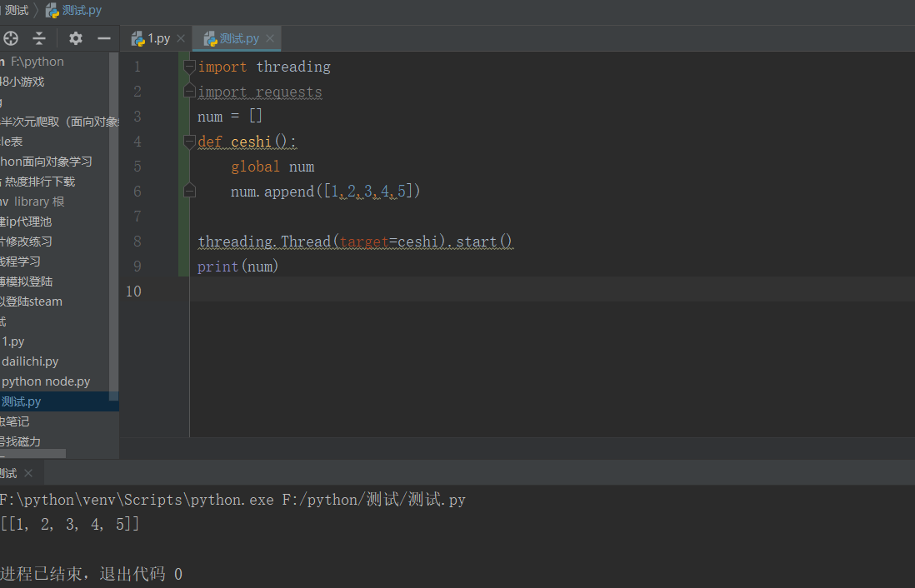Screen dimensions: 915x588
Task: Click the locate-current-file target icon
Action: [11, 38]
